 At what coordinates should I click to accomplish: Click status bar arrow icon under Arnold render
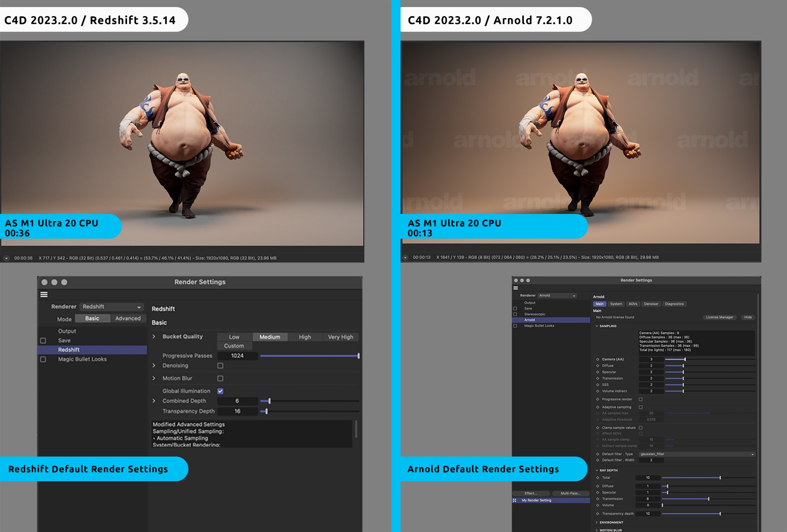click(405, 258)
